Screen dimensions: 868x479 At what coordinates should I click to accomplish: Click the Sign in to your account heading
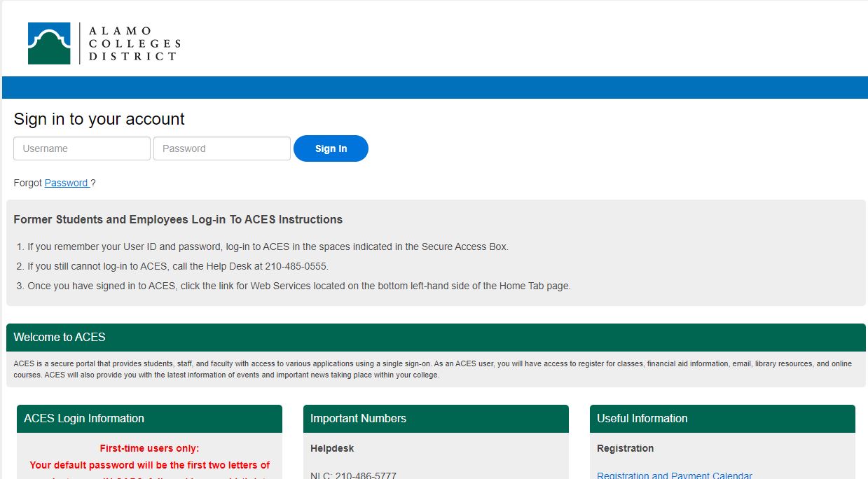[x=99, y=119]
